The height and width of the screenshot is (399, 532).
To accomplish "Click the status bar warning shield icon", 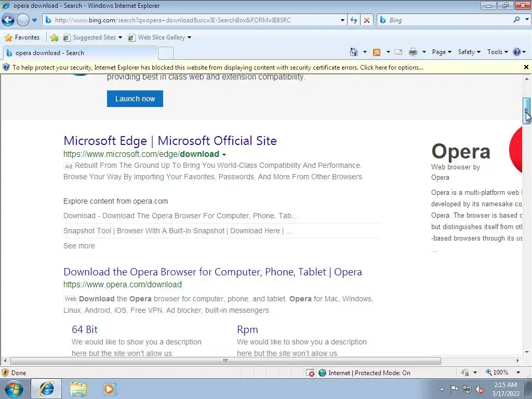I will pyautogui.click(x=5, y=373).
